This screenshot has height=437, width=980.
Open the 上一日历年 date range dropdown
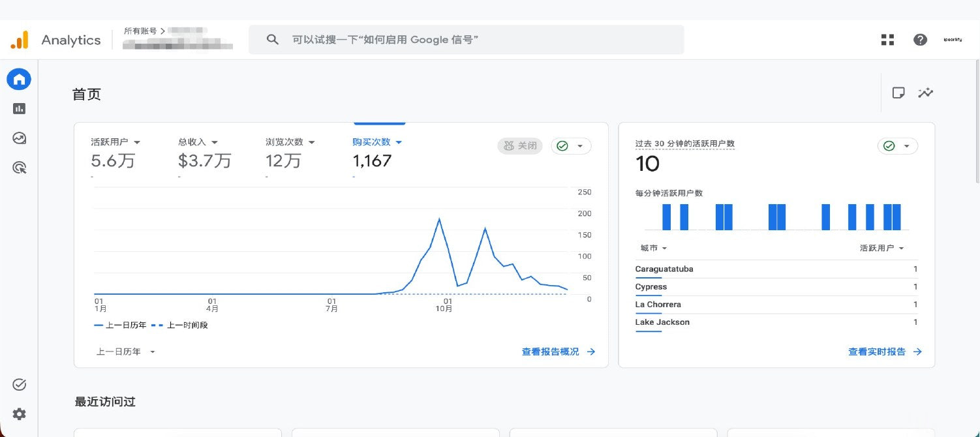(x=126, y=352)
